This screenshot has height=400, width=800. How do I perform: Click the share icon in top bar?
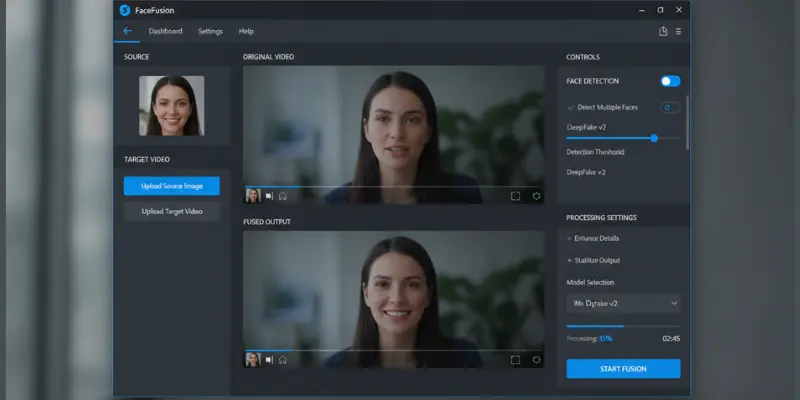click(663, 31)
